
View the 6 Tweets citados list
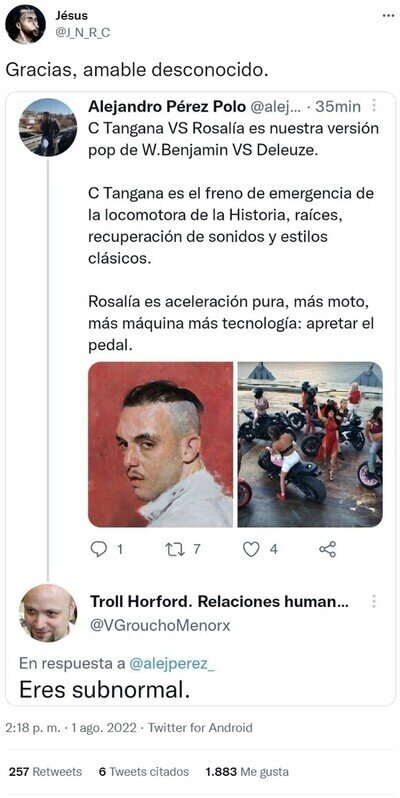click(144, 772)
